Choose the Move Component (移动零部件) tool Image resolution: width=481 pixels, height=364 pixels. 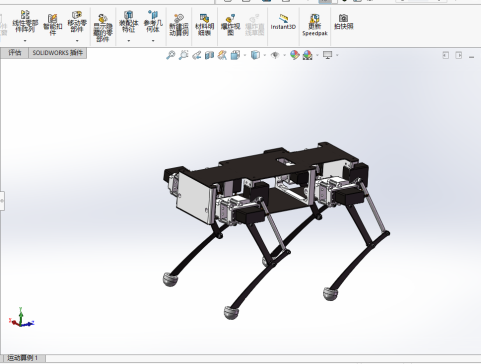(x=77, y=22)
